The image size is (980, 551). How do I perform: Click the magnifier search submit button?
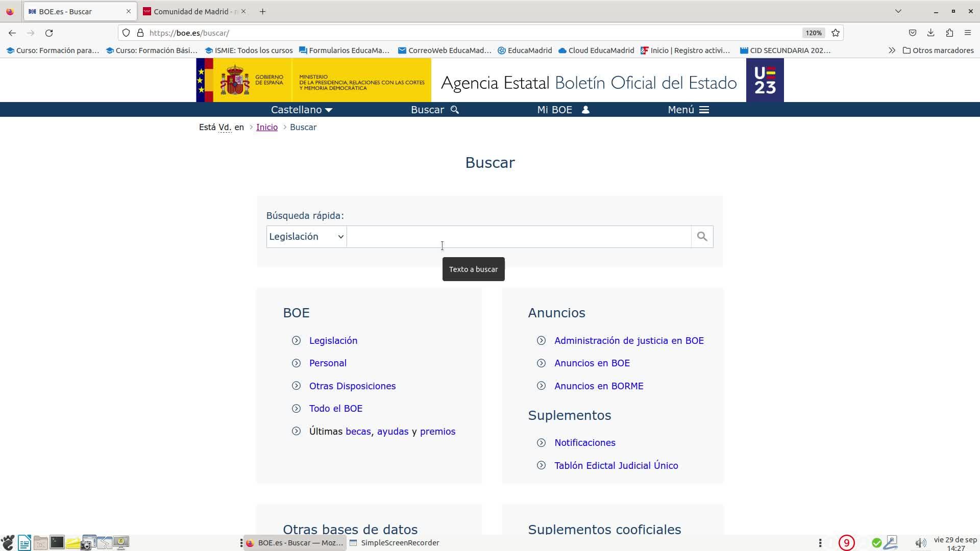pos(702,237)
